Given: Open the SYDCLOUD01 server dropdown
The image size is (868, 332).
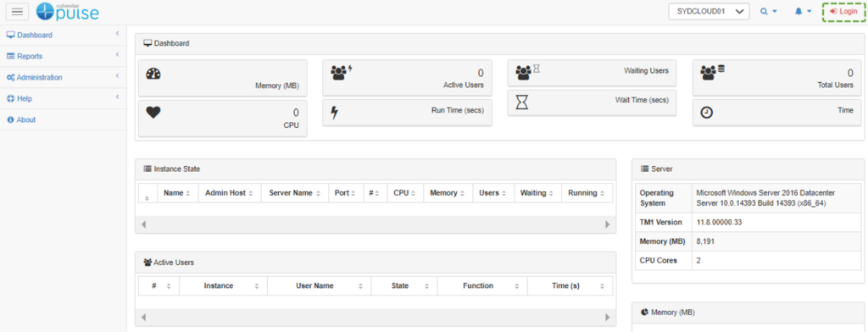Looking at the screenshot, I should click(x=709, y=12).
